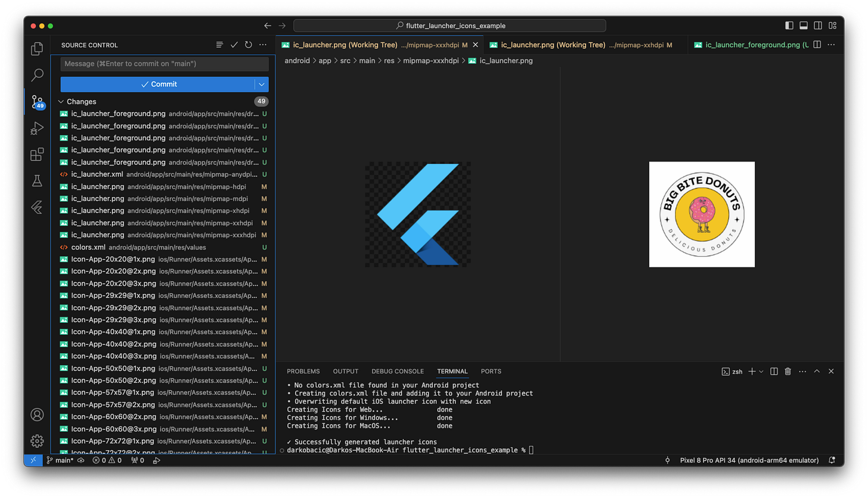Click the remote window icon in status bar
This screenshot has height=498, width=868.
(32, 460)
